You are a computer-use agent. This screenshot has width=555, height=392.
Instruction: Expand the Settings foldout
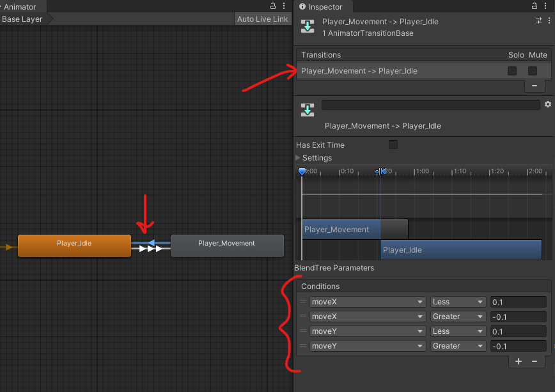point(299,158)
